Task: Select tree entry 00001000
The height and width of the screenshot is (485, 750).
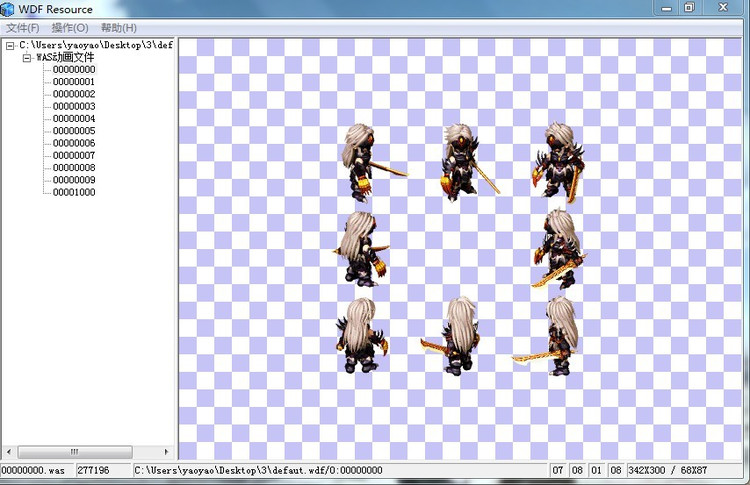Action: pyautogui.click(x=74, y=192)
